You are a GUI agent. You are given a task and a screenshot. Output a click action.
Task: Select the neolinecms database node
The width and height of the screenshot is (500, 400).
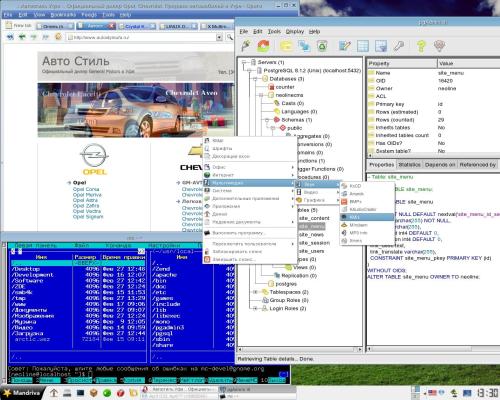pos(289,95)
